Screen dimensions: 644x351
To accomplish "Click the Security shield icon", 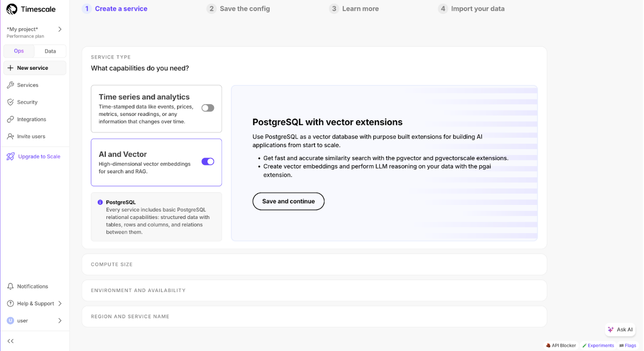I will (x=10, y=102).
